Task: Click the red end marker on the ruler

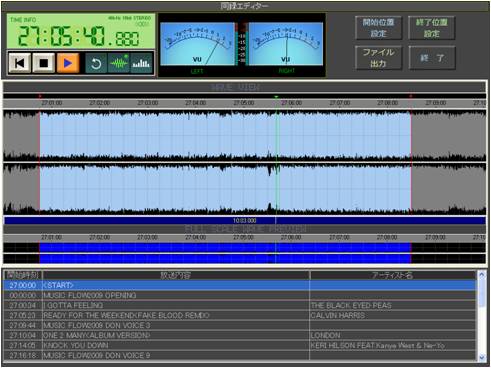Action: coord(411,96)
